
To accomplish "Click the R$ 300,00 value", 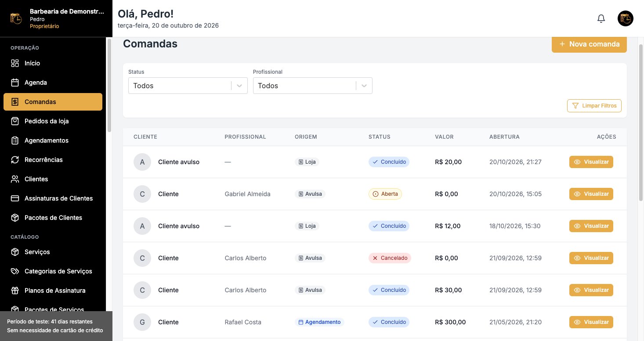I will (450, 322).
